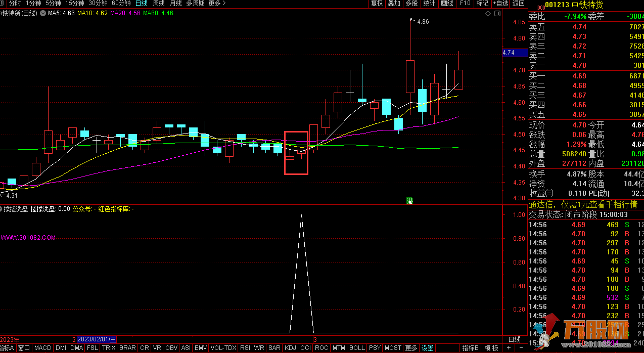
Task: Open the 模板 template menu
Action: pyautogui.click(x=491, y=348)
